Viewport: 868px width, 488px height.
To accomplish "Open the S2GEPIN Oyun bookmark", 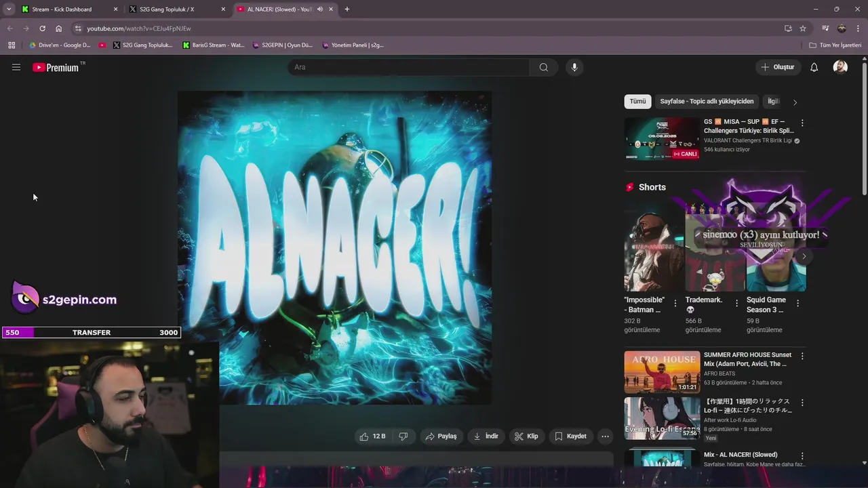I will point(282,45).
